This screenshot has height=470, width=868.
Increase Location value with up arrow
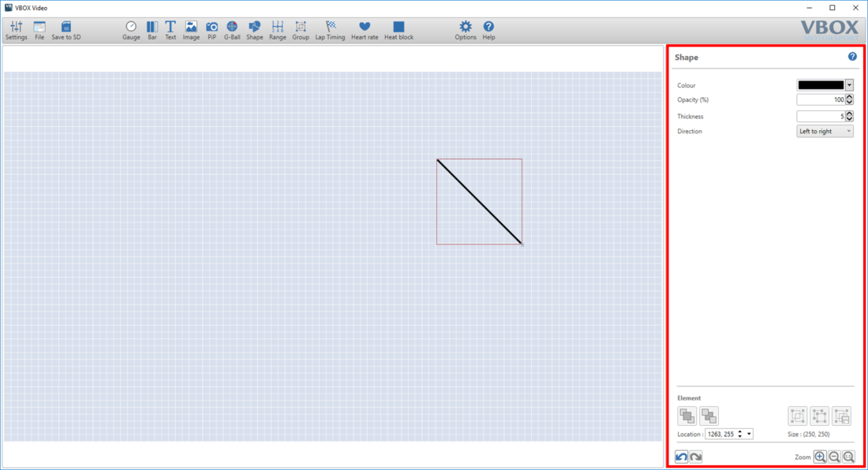point(739,431)
